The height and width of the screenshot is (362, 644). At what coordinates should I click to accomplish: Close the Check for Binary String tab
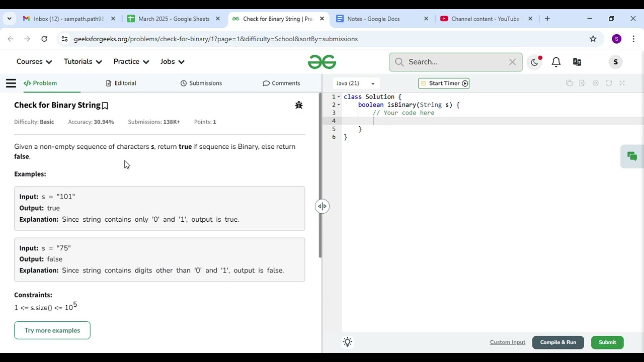pyautogui.click(x=322, y=19)
